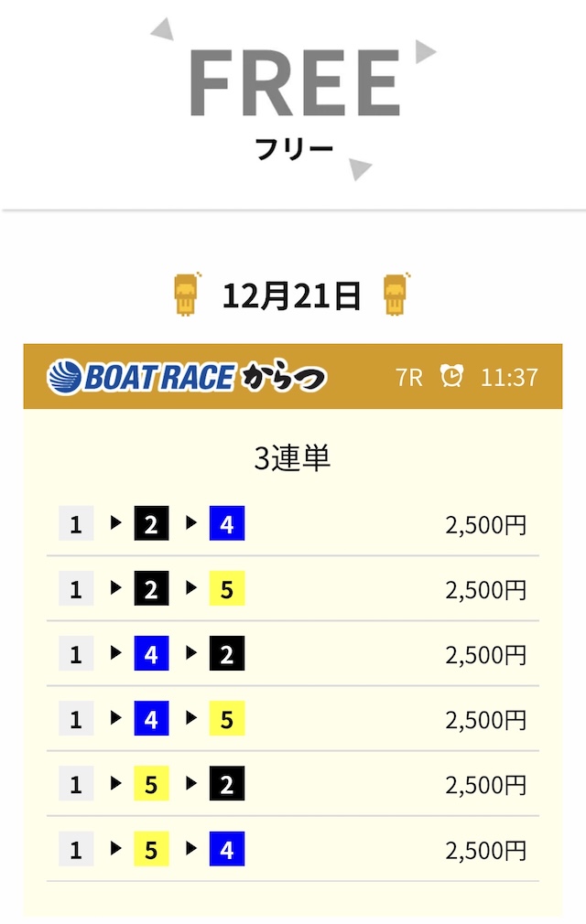Click the yellow boat 5 badge in the 1-2-5 row
The width and height of the screenshot is (586, 924).
(x=226, y=590)
